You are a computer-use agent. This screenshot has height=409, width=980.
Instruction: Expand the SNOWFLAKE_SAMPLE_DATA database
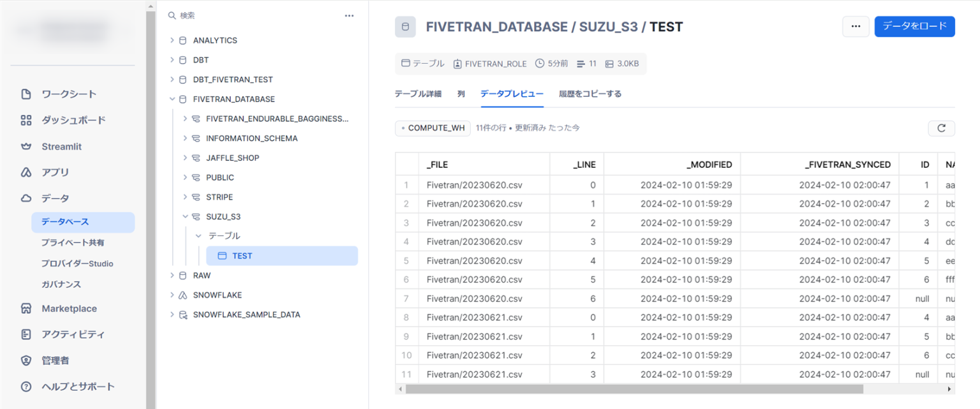tap(171, 314)
